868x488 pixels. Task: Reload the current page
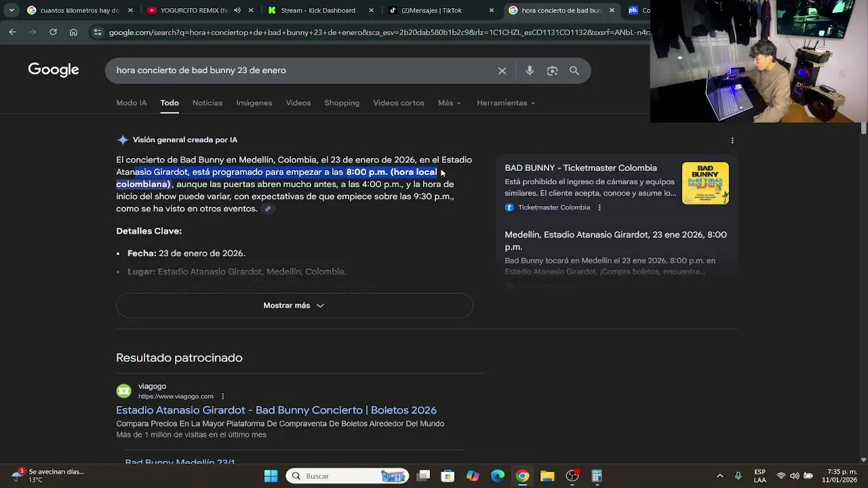53,32
